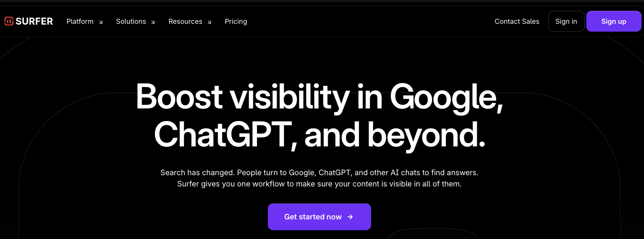This screenshot has height=239, width=644.
Task: Open the Platform menu
Action: pyautogui.click(x=80, y=21)
